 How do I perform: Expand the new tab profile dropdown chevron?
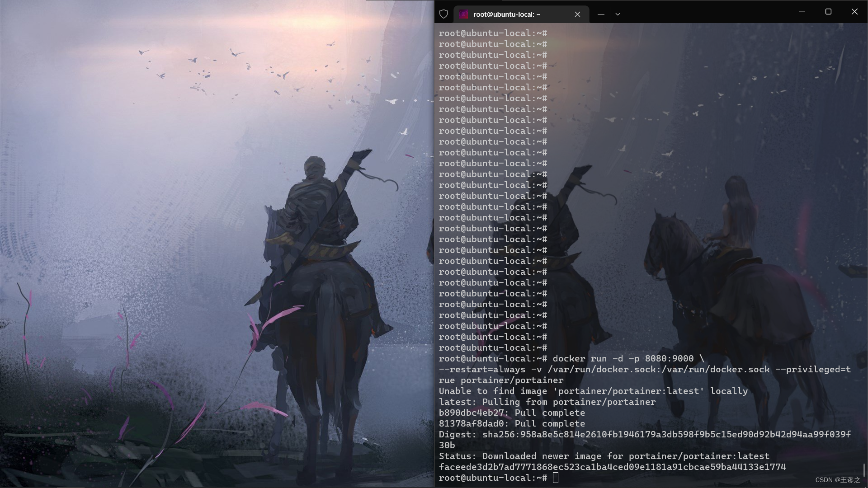point(618,14)
